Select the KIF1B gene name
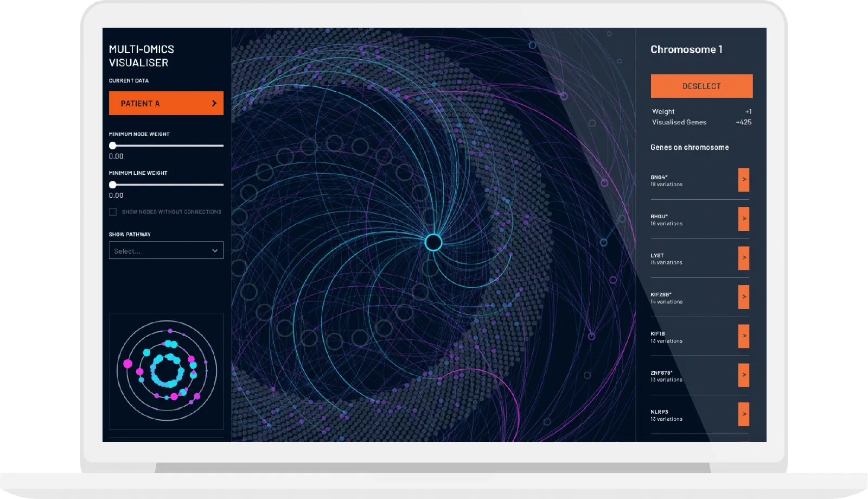Screen dimensions: 868x499 pos(658,334)
